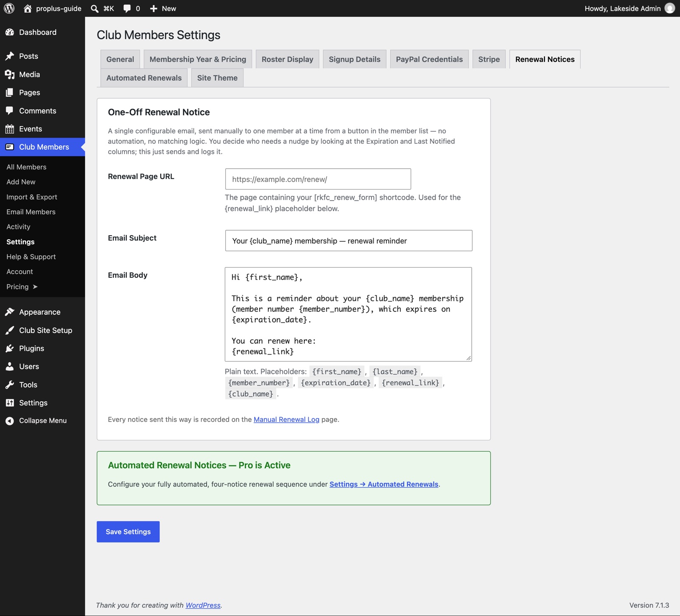This screenshot has width=680, height=616.
Task: Click the Comments icon in sidebar
Action: pyautogui.click(x=10, y=111)
